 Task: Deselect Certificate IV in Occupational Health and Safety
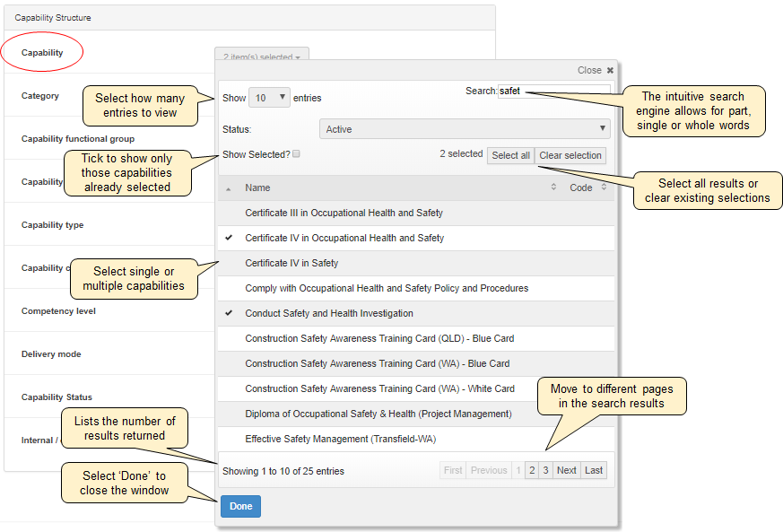click(x=344, y=238)
